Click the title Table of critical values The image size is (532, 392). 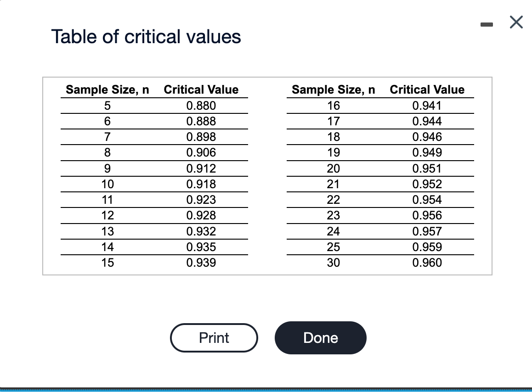coord(147,36)
